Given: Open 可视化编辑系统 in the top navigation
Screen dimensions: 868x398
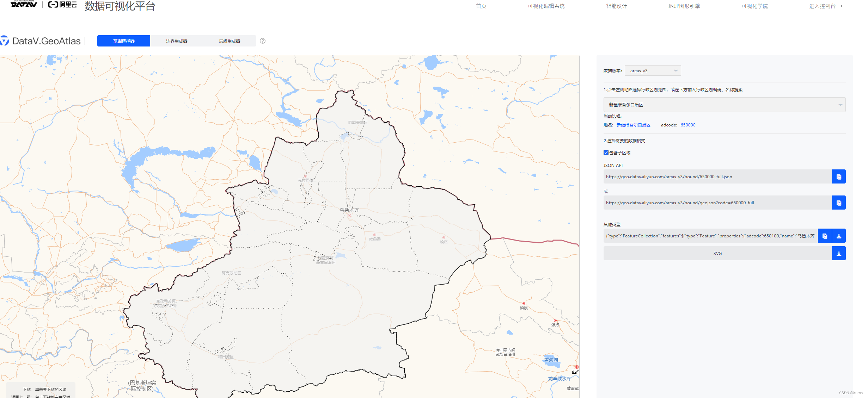Looking at the screenshot, I should tap(546, 6).
